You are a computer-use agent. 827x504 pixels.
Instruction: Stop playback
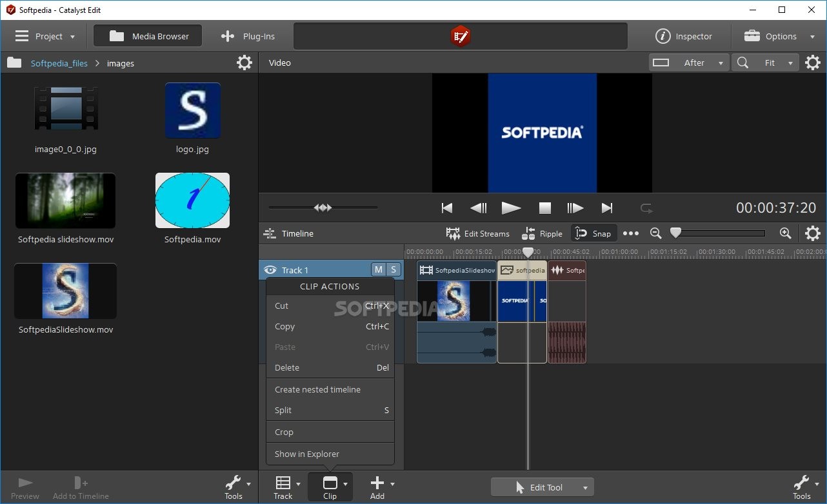pyautogui.click(x=545, y=208)
